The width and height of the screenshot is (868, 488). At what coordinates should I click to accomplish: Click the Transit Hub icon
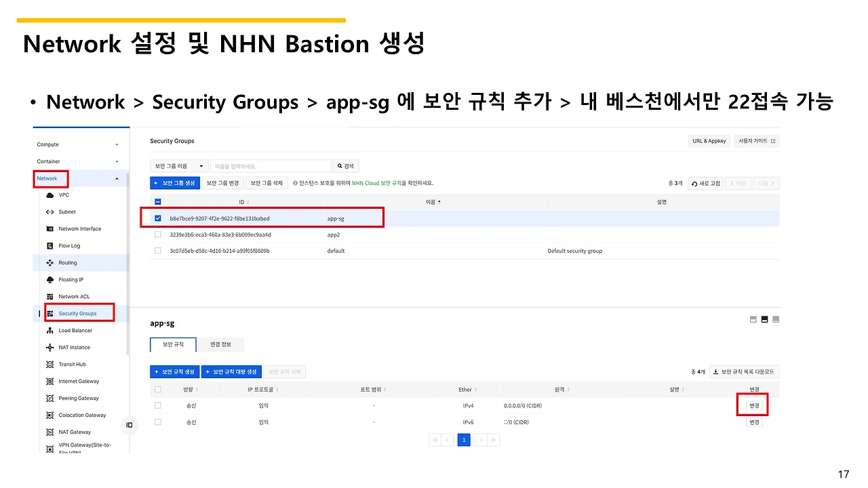(x=50, y=365)
